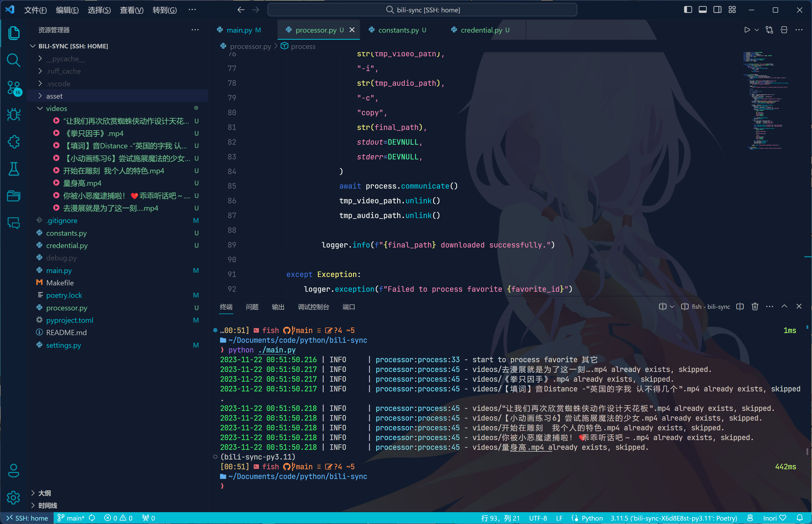Synchronize changes icon in status bar
The image size is (812, 524).
[x=92, y=518]
